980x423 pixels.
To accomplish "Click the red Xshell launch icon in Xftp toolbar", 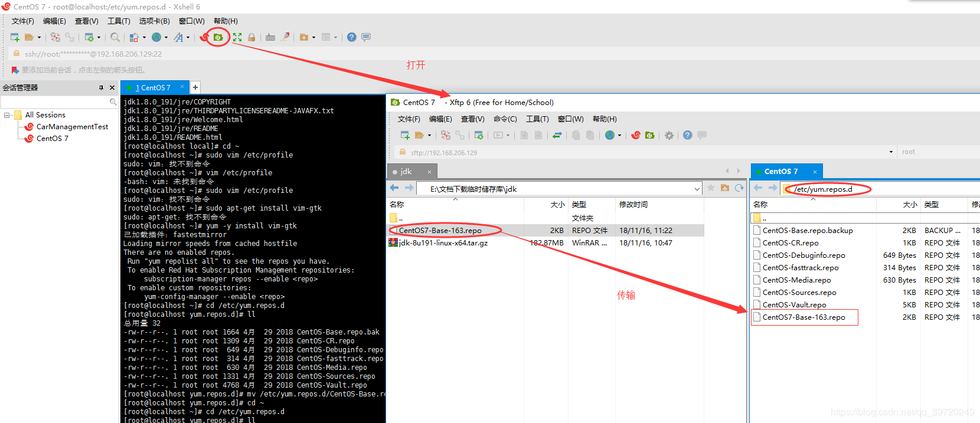I will [636, 135].
